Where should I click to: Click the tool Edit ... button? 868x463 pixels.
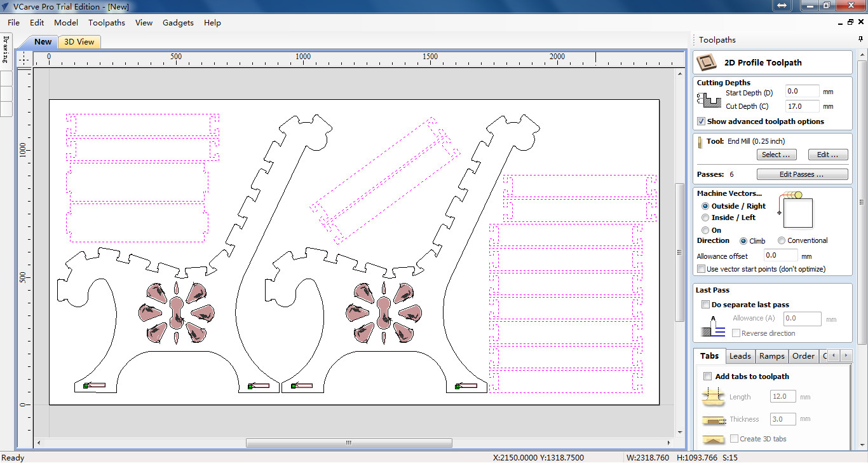tap(828, 155)
